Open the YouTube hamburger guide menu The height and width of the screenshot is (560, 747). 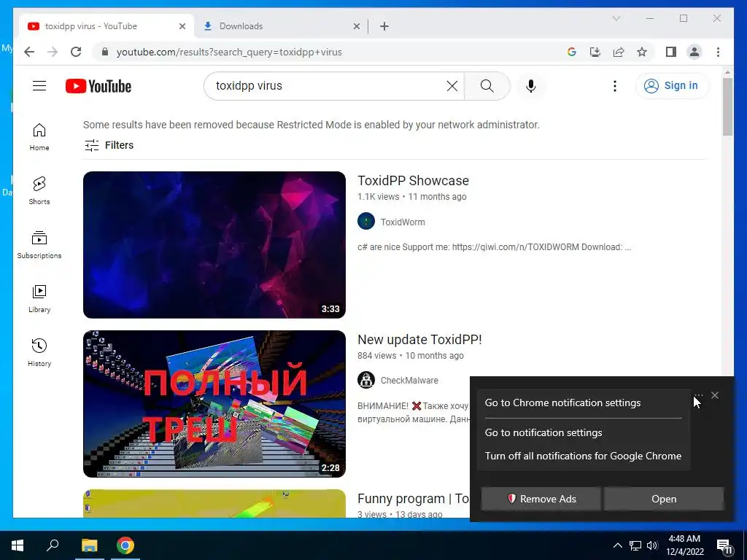(39, 86)
